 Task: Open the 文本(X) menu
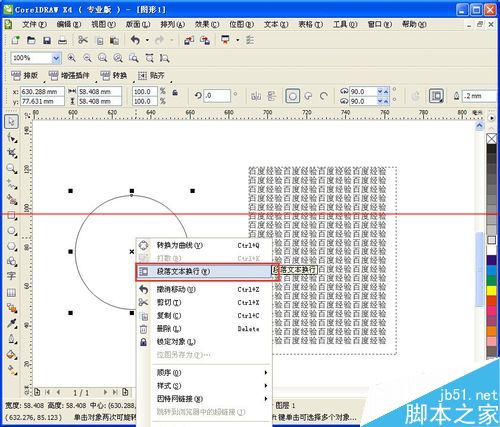coord(276,24)
